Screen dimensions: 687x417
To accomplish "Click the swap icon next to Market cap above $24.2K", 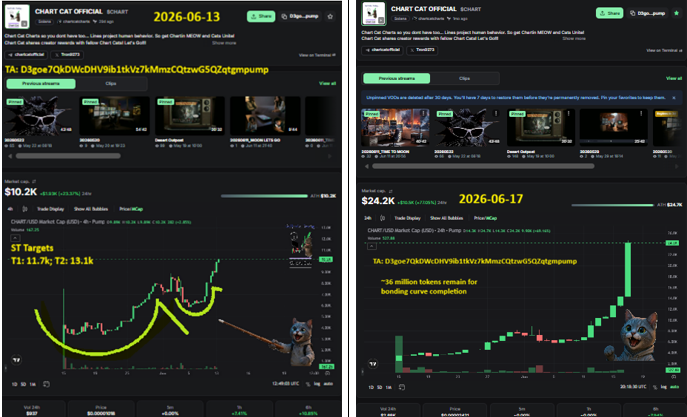I will (x=390, y=191).
